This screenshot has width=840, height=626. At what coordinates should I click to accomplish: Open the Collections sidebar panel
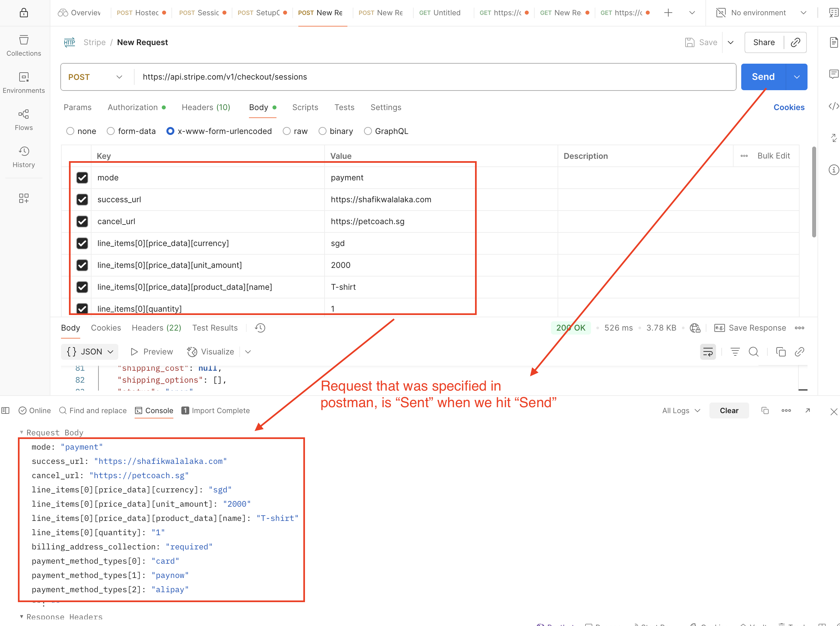24,45
